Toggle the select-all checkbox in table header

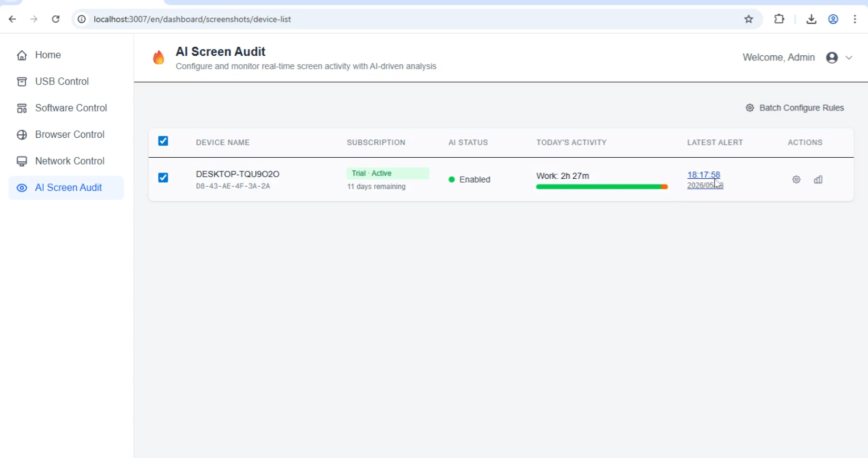(163, 141)
